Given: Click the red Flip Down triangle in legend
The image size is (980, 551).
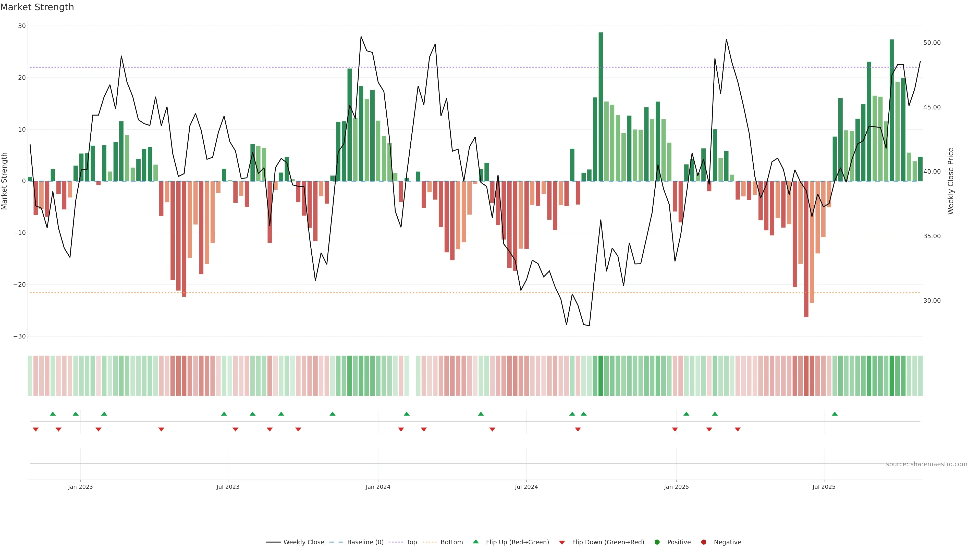Looking at the screenshot, I should (562, 543).
